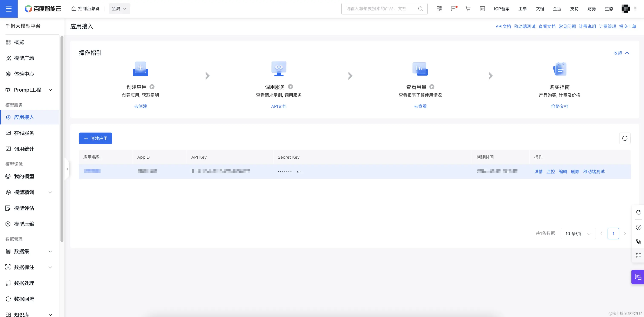Image resolution: width=644 pixels, height=317 pixels.
Task: Click the phone contact icon on right
Action: pos(638,242)
